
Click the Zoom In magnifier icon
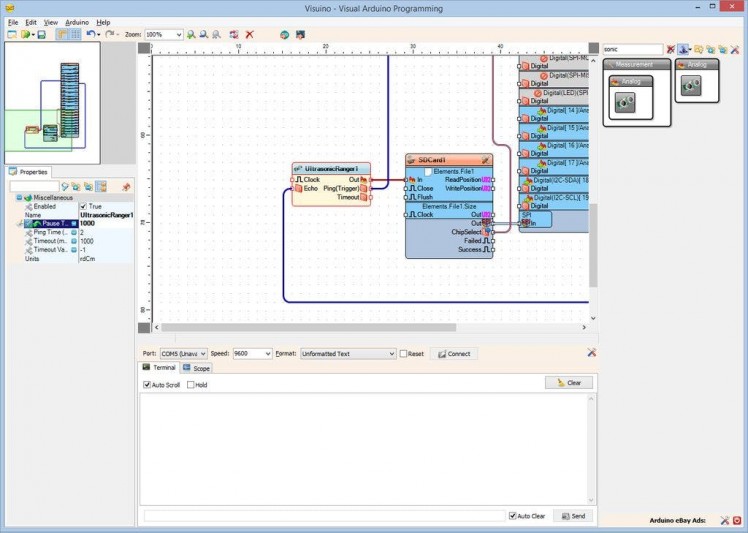point(191,34)
